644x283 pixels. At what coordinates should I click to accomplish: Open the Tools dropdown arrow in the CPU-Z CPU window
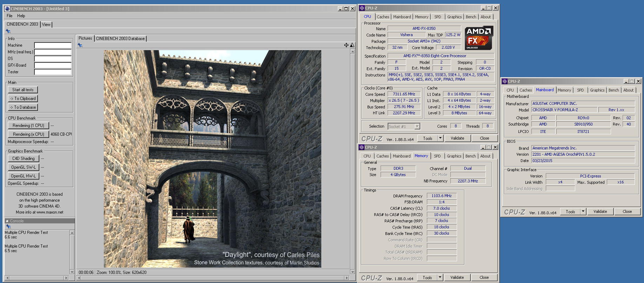tap(440, 138)
